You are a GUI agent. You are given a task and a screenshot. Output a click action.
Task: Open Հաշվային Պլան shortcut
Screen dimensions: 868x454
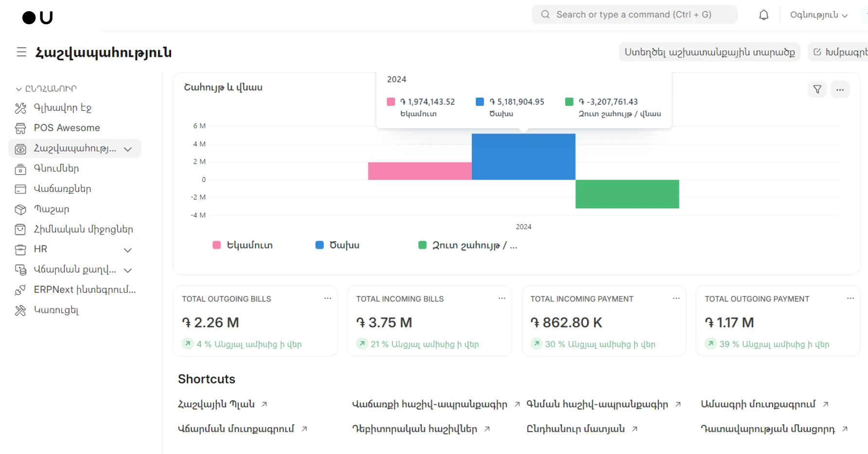click(x=216, y=404)
